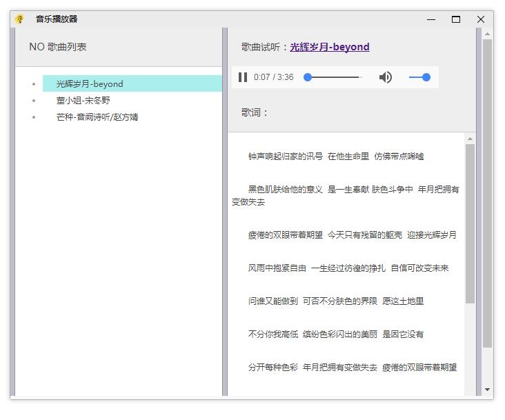Click lyric line starting 问谁又能做到
Viewport: 505px width, 420px height.
click(336, 301)
